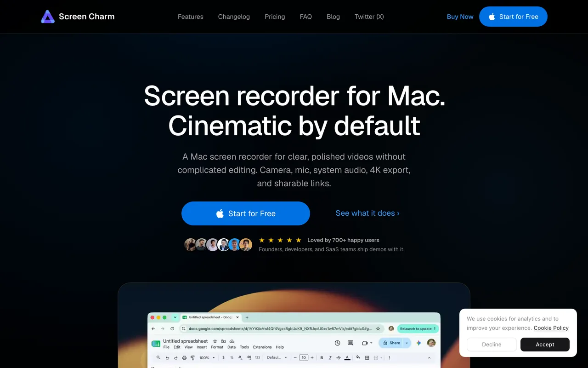This screenshot has height=368, width=588.
Task: Visit the Twitter (X) link
Action: pos(369,17)
